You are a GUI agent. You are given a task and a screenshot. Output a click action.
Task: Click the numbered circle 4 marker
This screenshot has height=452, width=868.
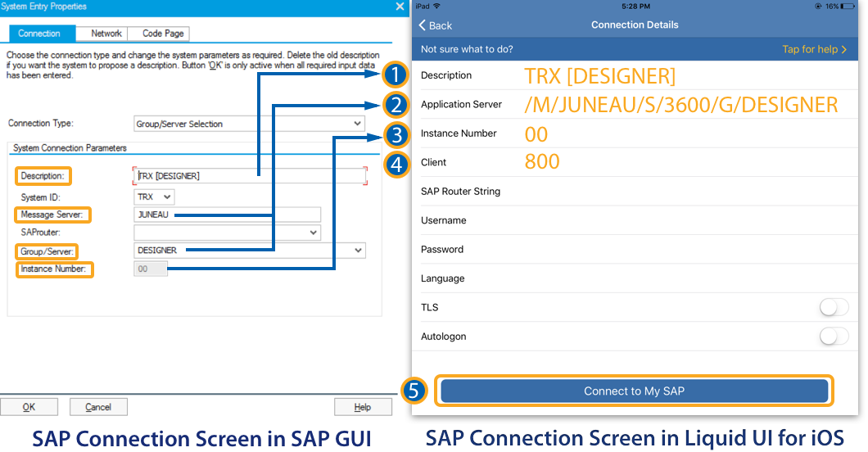tap(396, 164)
